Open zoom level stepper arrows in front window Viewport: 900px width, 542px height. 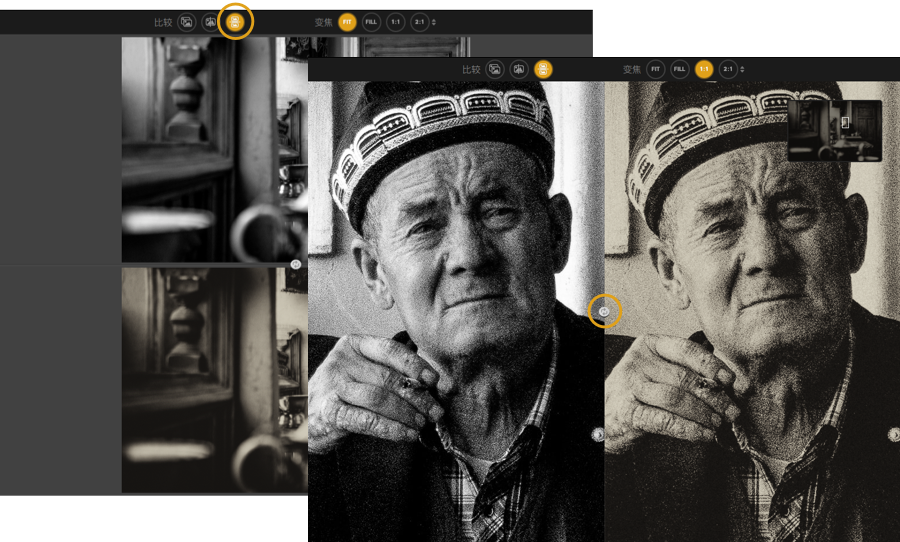[742, 69]
